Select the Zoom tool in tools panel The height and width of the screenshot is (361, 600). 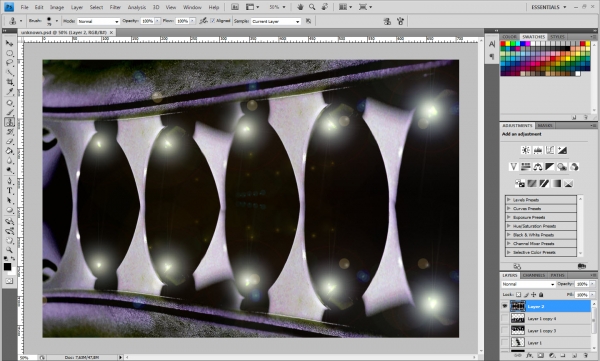point(9,250)
